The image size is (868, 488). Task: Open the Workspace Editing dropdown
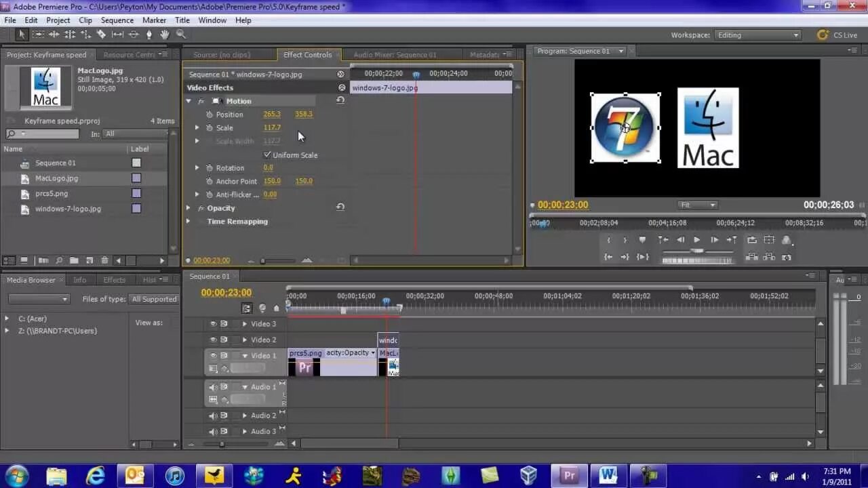click(757, 35)
